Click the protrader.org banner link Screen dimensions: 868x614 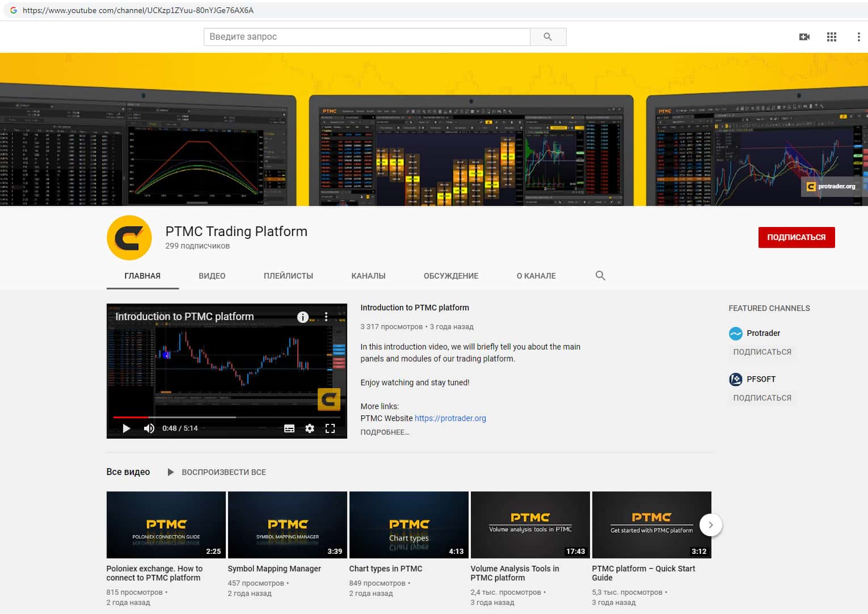coord(831,187)
